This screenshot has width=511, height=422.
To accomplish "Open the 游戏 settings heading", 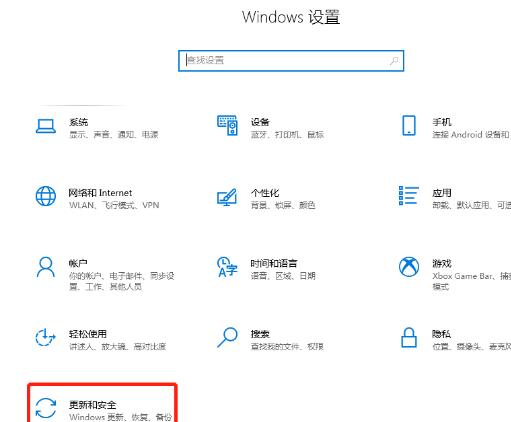I will (x=442, y=263).
